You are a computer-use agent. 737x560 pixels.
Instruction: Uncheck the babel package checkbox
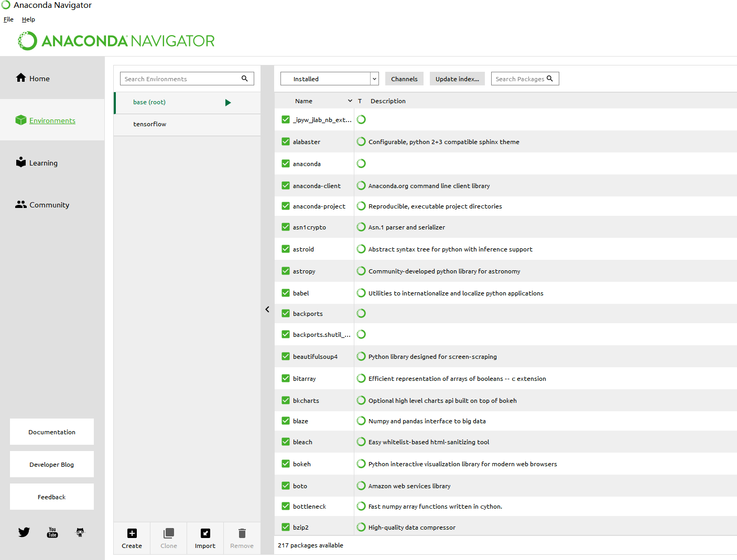pyautogui.click(x=286, y=293)
